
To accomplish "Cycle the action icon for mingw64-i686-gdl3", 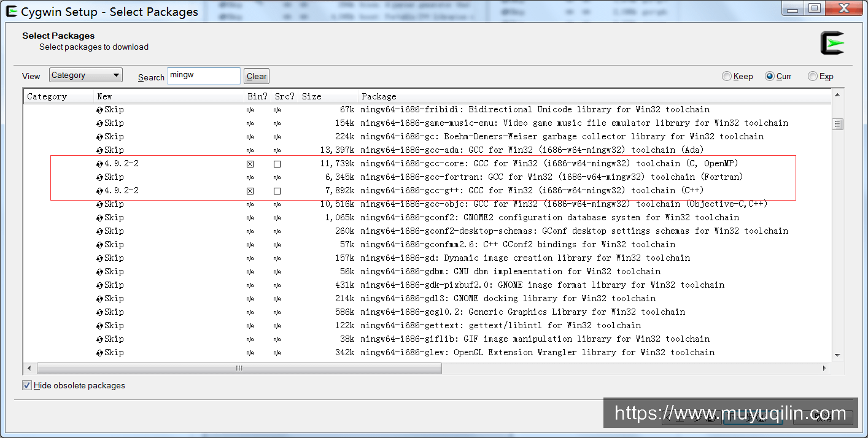I will 99,299.
